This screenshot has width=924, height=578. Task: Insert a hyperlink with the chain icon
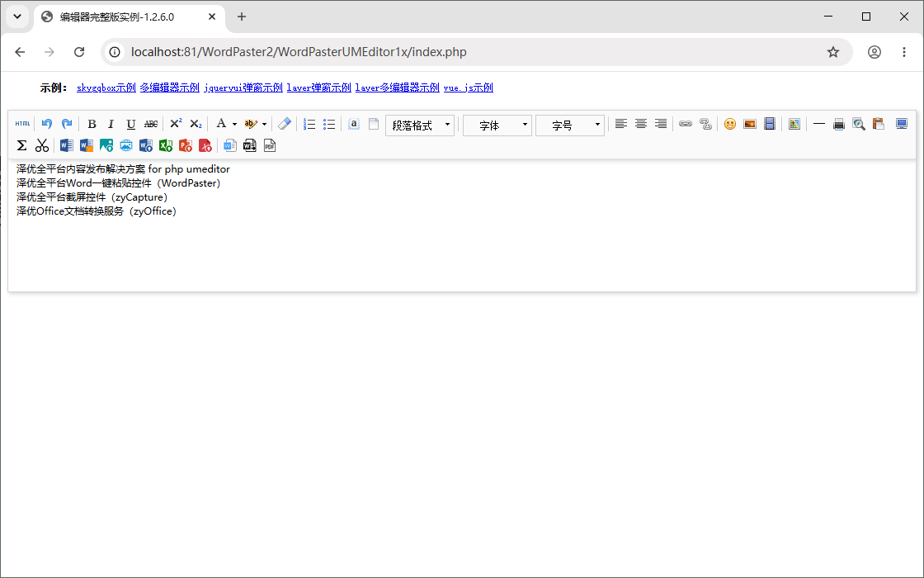pyautogui.click(x=686, y=124)
